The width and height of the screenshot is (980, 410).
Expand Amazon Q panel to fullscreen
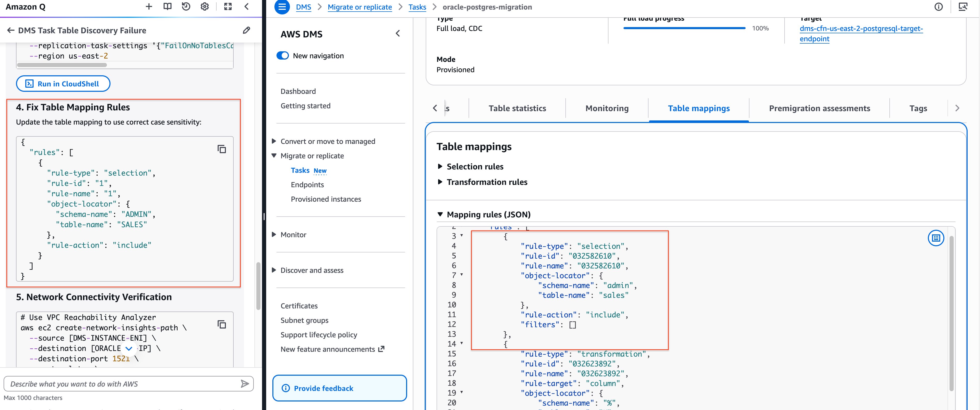[228, 6]
